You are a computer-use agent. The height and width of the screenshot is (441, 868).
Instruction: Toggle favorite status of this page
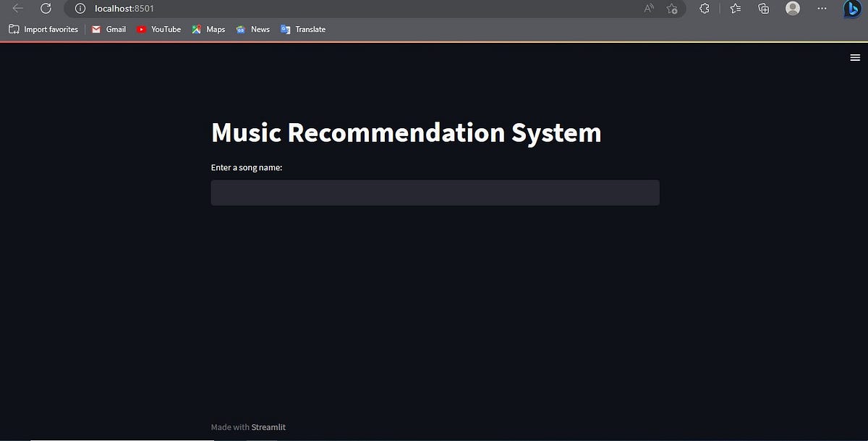point(672,9)
